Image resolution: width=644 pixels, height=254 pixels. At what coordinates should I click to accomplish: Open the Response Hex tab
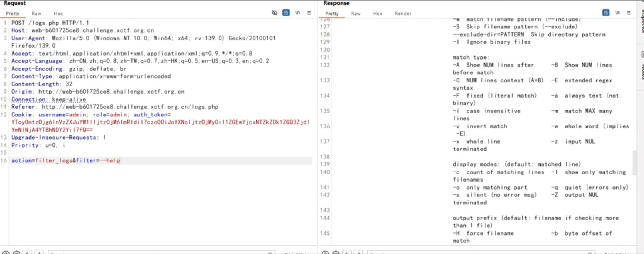378,14
